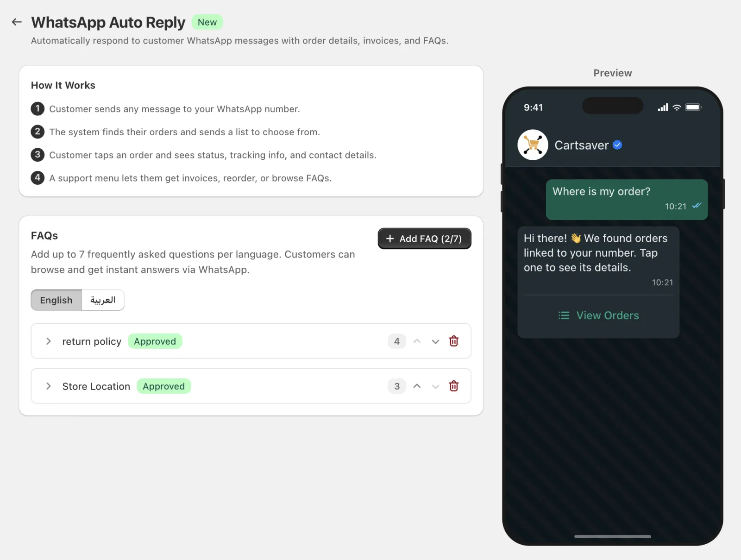
Task: Click the count badge 3 on Store Location
Action: click(397, 386)
